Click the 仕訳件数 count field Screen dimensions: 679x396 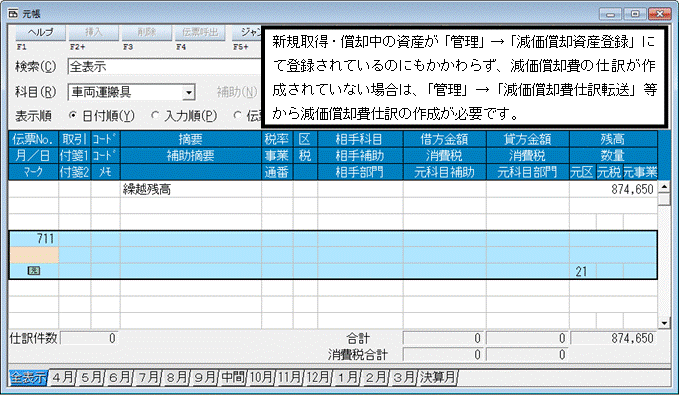pos(89,338)
